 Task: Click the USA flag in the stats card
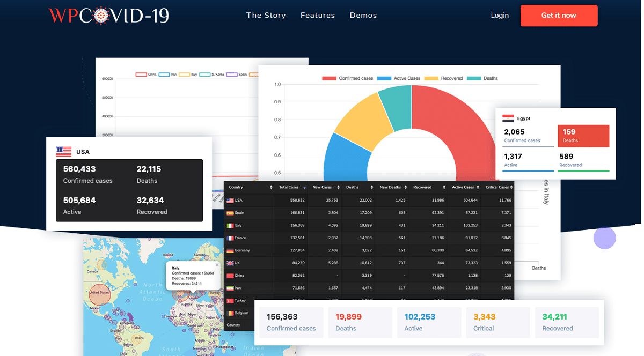[x=63, y=152]
